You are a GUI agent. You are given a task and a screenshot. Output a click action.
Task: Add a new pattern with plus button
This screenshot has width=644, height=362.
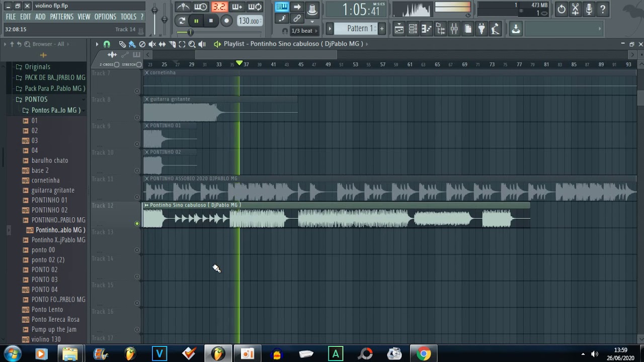click(382, 29)
